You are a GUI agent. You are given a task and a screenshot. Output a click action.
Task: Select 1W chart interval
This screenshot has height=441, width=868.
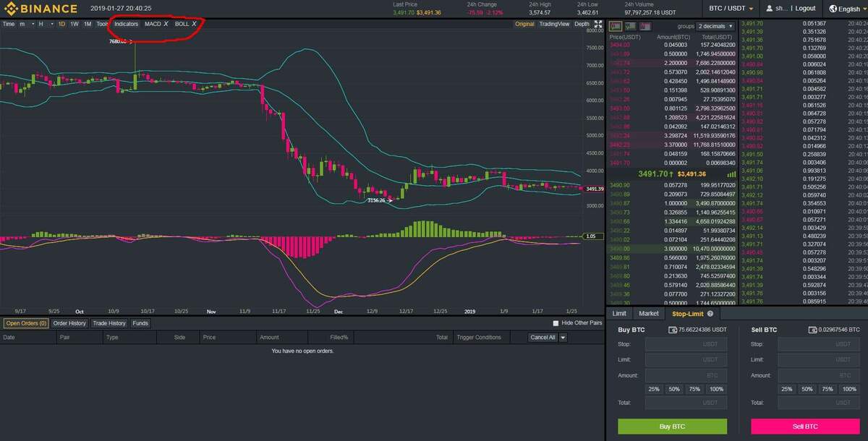pyautogui.click(x=75, y=24)
